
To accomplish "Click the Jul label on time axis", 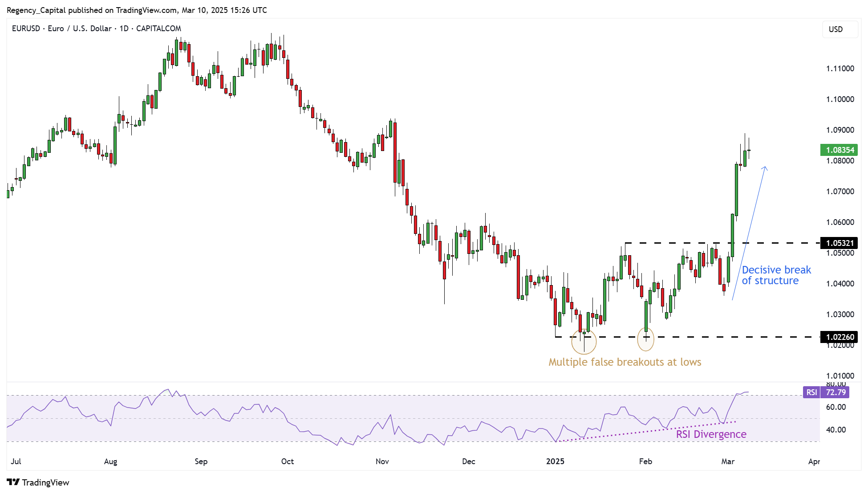I will [16, 461].
